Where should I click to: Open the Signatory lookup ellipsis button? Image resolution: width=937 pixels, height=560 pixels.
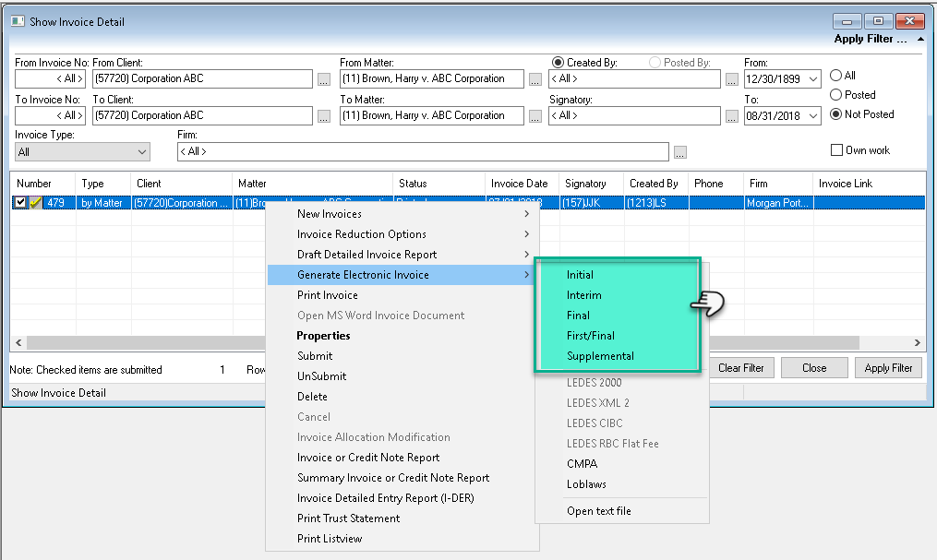tap(732, 116)
